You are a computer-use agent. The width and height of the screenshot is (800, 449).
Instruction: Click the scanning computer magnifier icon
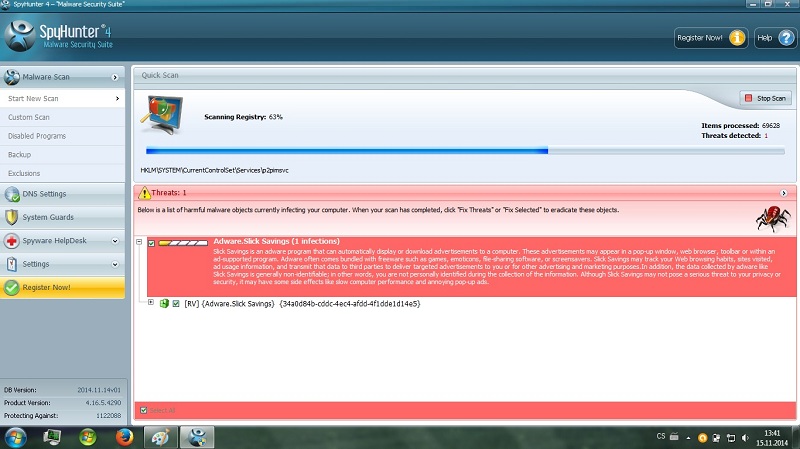pyautogui.click(x=161, y=115)
